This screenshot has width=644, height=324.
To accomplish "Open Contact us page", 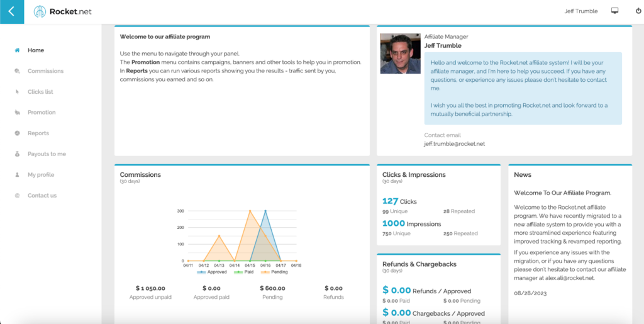I will pos(42,196).
